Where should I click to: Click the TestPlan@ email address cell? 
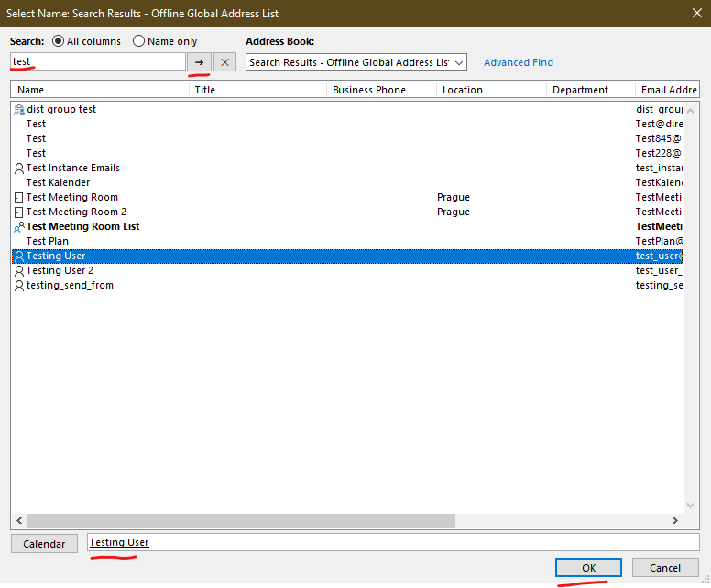[659, 241]
